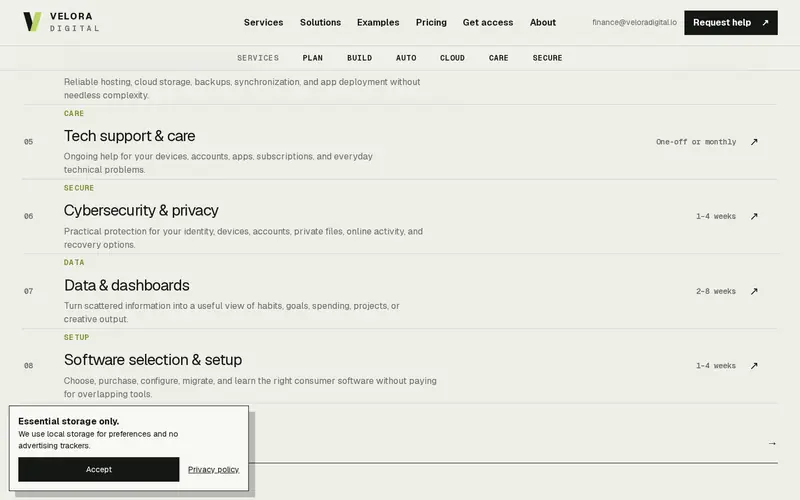Accept essential storage notice
Screen dimensions: 800x500
(x=98, y=469)
